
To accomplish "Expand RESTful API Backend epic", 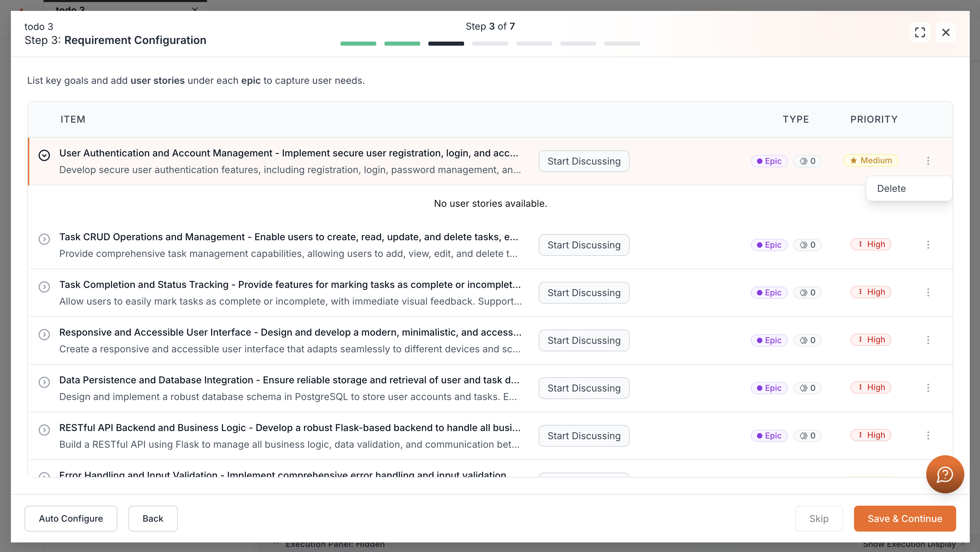I will point(44,430).
